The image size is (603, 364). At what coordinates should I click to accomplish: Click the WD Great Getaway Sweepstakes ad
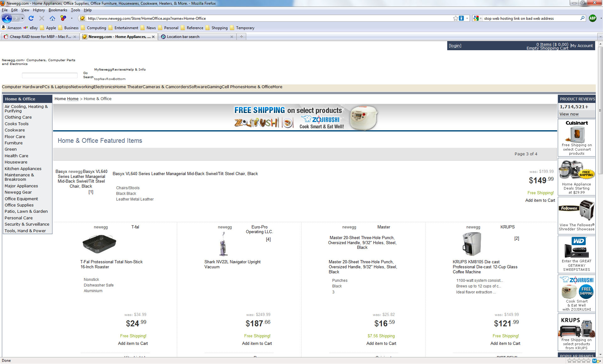[577, 254]
